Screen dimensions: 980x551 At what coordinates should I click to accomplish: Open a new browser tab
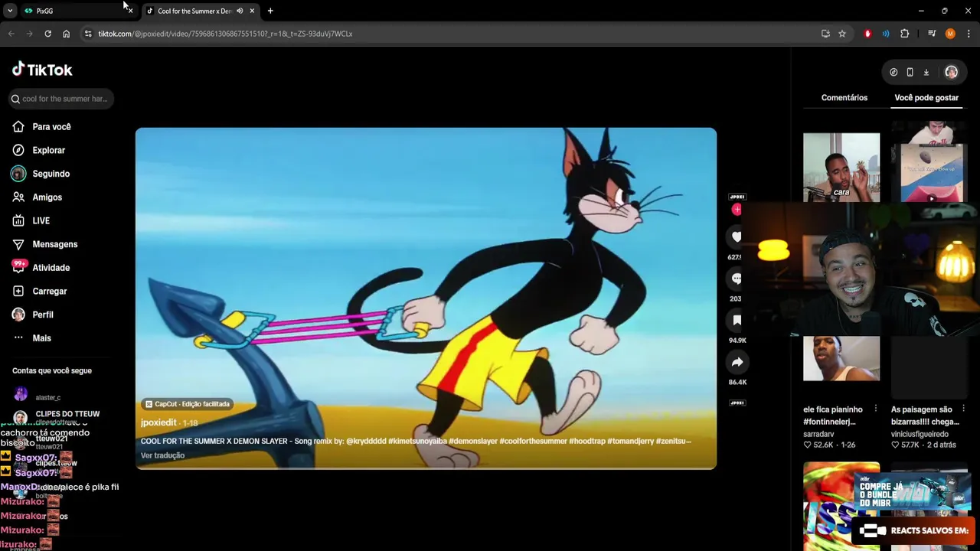(270, 11)
